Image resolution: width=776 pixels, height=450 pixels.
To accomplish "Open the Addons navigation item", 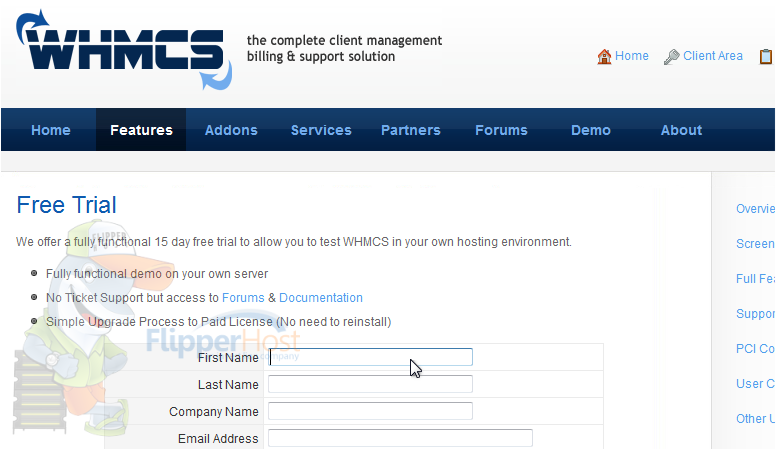I will pyautogui.click(x=231, y=130).
